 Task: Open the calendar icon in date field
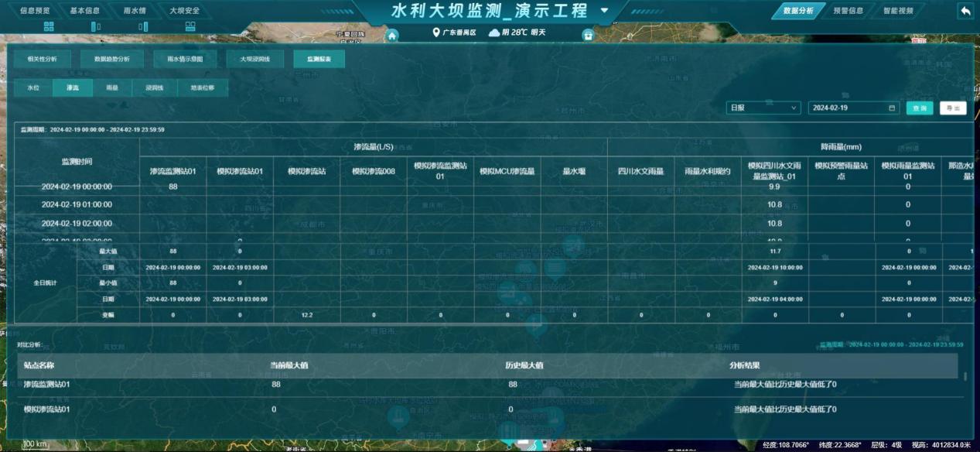(892, 108)
